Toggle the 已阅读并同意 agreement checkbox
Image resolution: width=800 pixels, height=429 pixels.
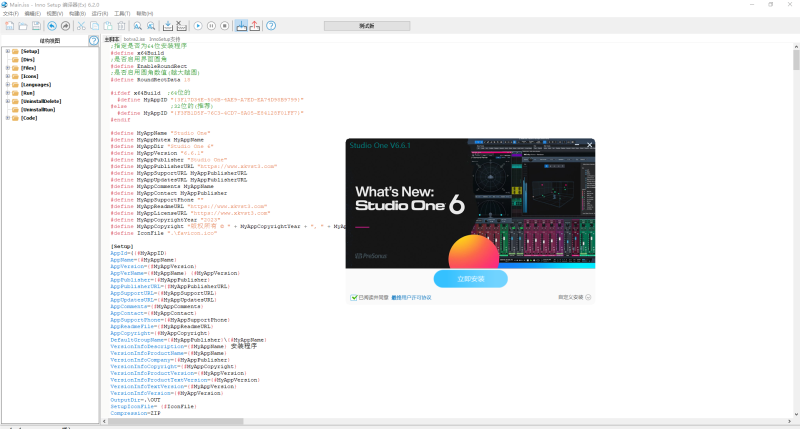(x=354, y=297)
